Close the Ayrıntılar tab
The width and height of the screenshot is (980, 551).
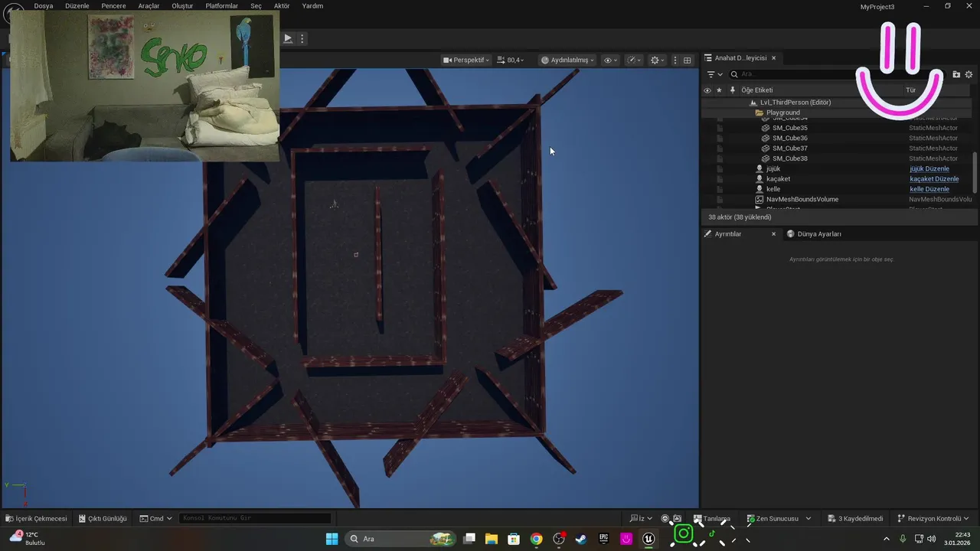tap(773, 234)
